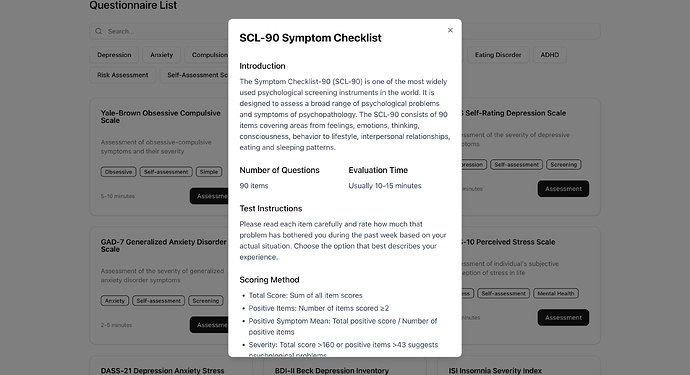Select the Eating Disorder filter chip
690x375 pixels.
tap(498, 55)
